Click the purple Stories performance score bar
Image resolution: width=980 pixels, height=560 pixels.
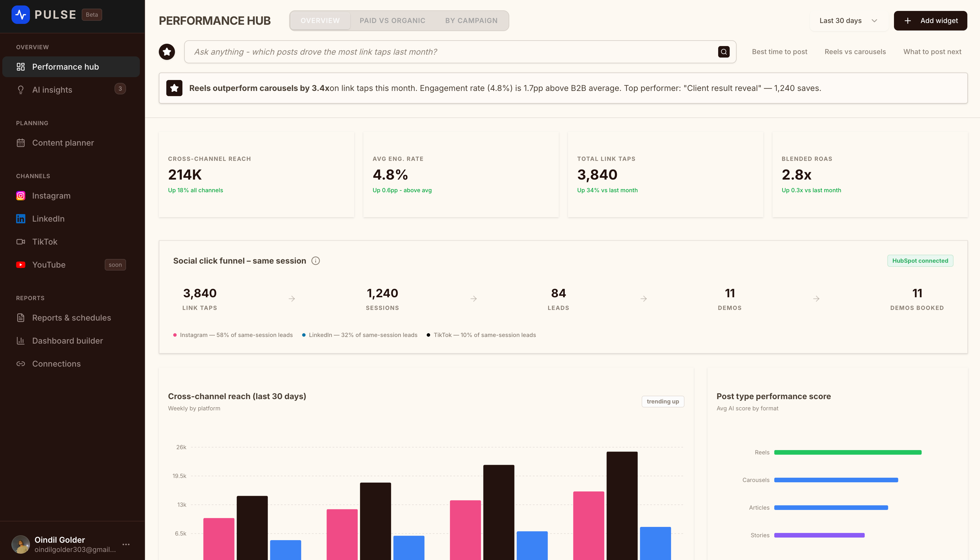(819, 535)
